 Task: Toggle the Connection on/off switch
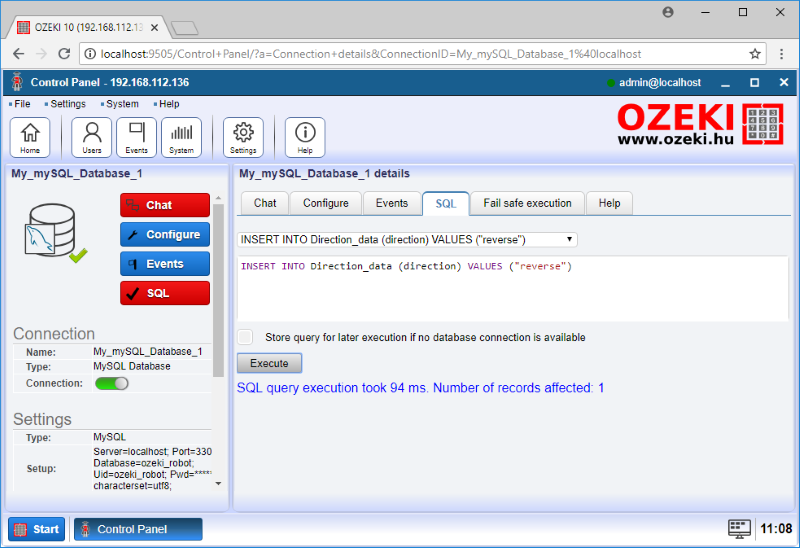tap(112, 384)
